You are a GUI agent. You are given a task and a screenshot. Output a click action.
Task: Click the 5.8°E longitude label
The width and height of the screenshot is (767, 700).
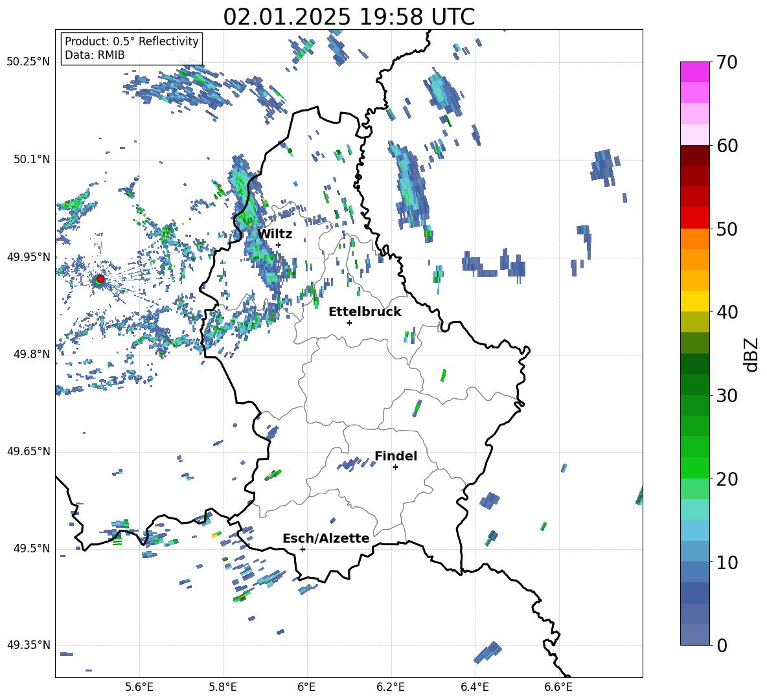click(223, 687)
